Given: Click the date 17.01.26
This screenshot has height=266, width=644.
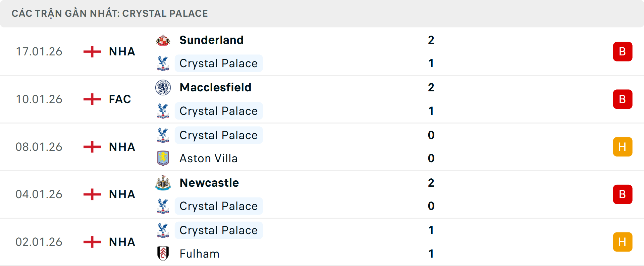Looking at the screenshot, I should [39, 51].
